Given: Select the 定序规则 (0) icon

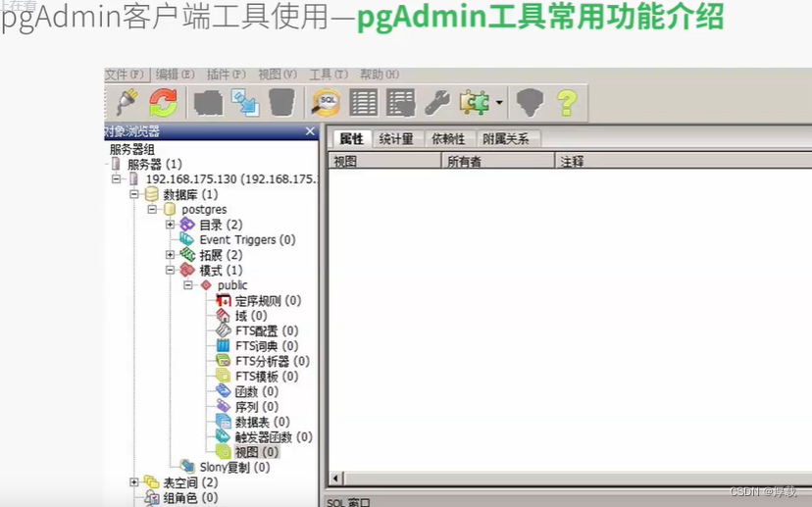Looking at the screenshot, I should (x=224, y=300).
